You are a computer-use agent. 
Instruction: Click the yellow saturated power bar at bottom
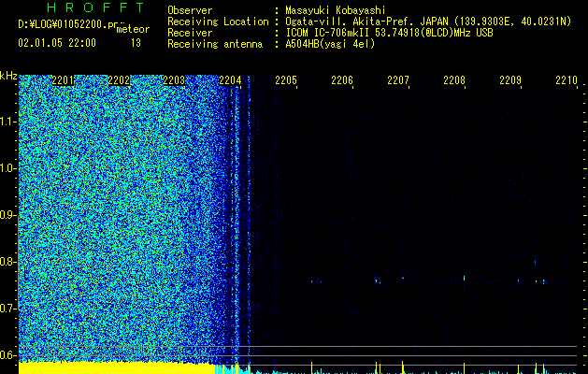click(116, 368)
